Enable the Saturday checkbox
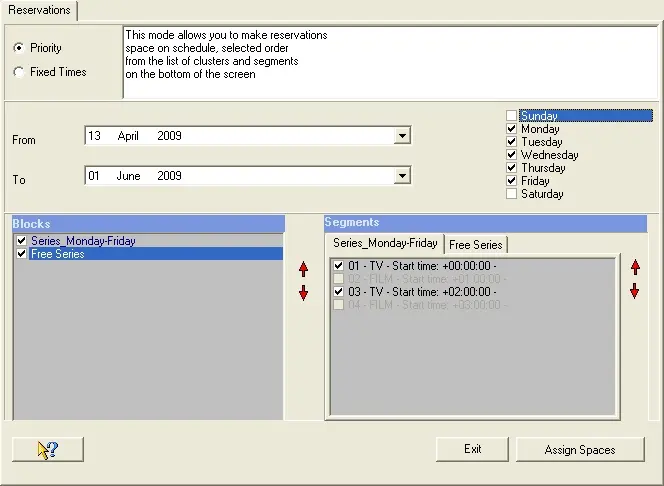Screen dimensions: 664x486 click(512, 194)
